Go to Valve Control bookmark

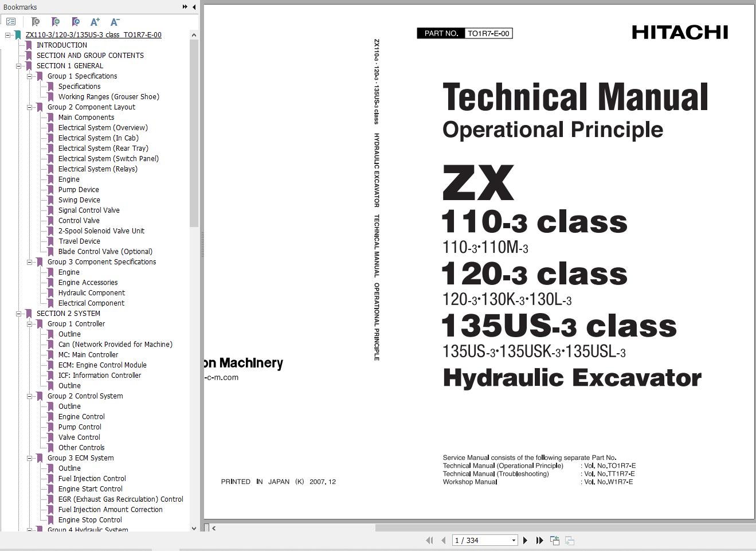tap(79, 437)
